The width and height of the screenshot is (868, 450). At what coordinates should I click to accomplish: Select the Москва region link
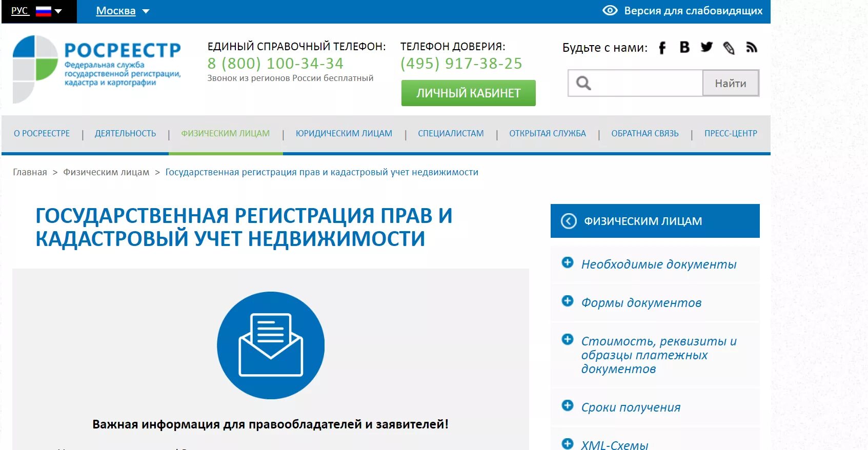(x=116, y=11)
